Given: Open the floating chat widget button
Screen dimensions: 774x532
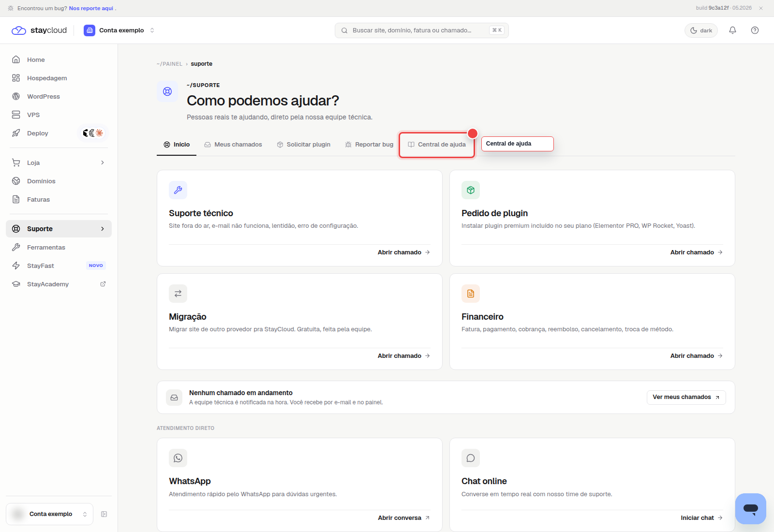Looking at the screenshot, I should coord(751,509).
